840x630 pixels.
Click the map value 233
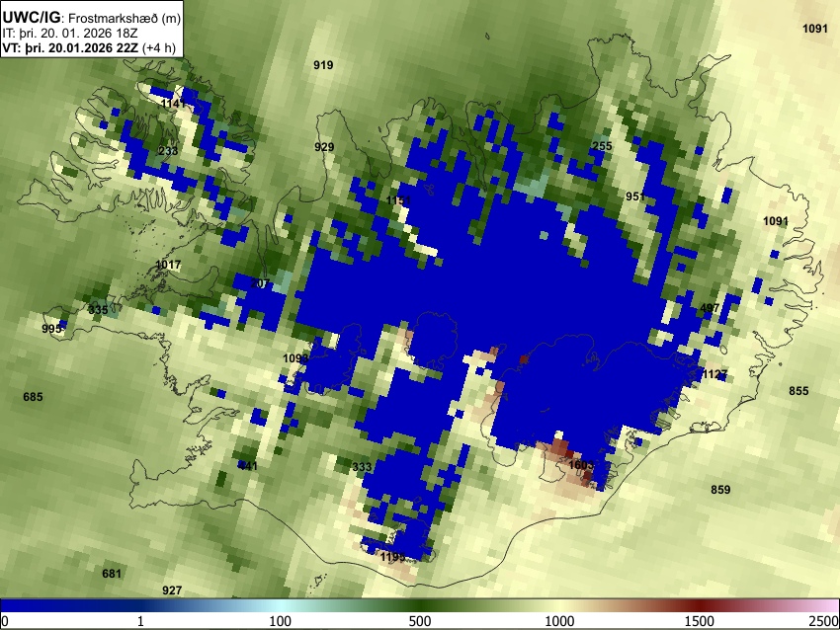168,151
